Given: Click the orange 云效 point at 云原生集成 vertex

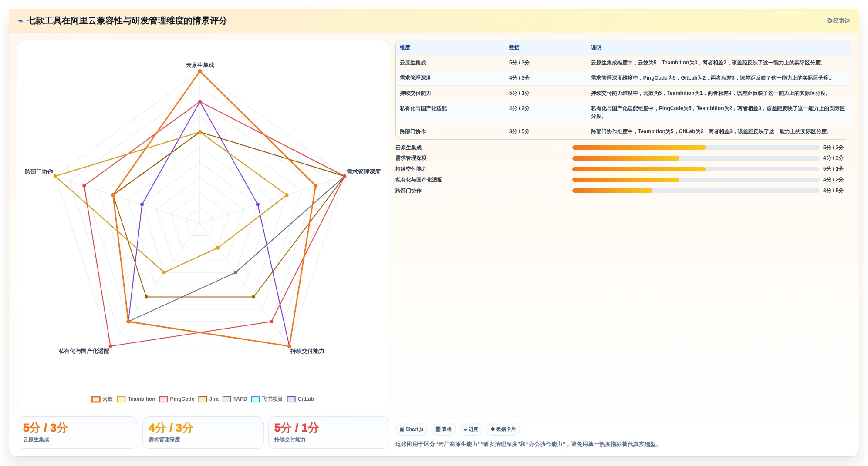Looking at the screenshot, I should tap(200, 71).
